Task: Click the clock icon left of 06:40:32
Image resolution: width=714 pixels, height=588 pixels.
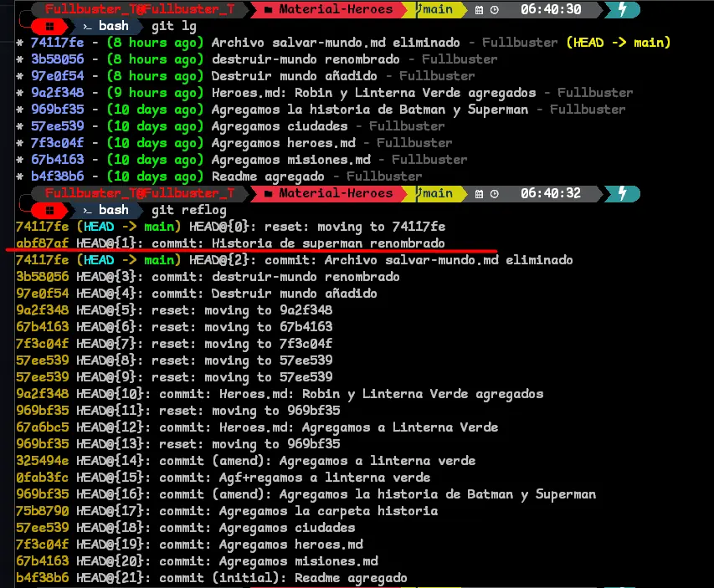Action: pyautogui.click(x=495, y=194)
